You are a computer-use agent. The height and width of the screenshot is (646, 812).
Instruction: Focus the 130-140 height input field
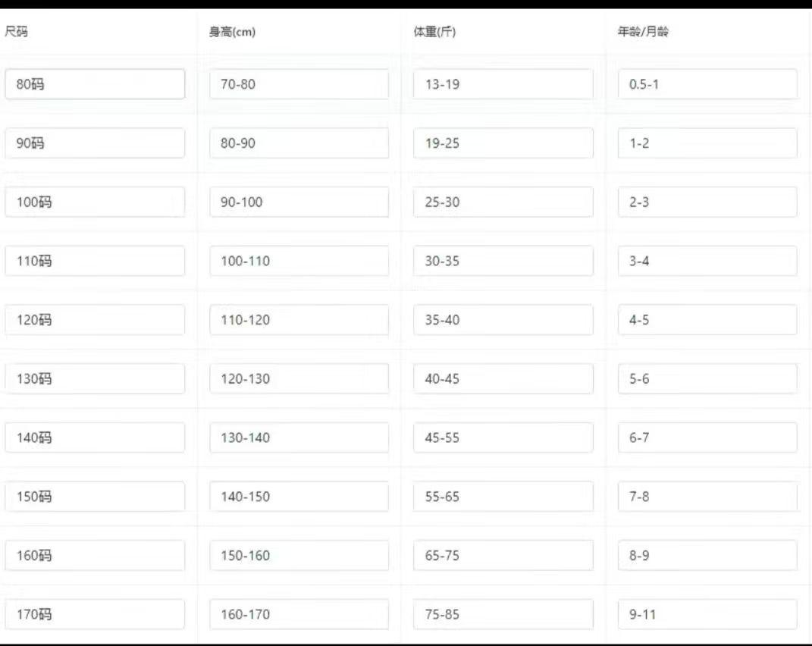(x=299, y=437)
